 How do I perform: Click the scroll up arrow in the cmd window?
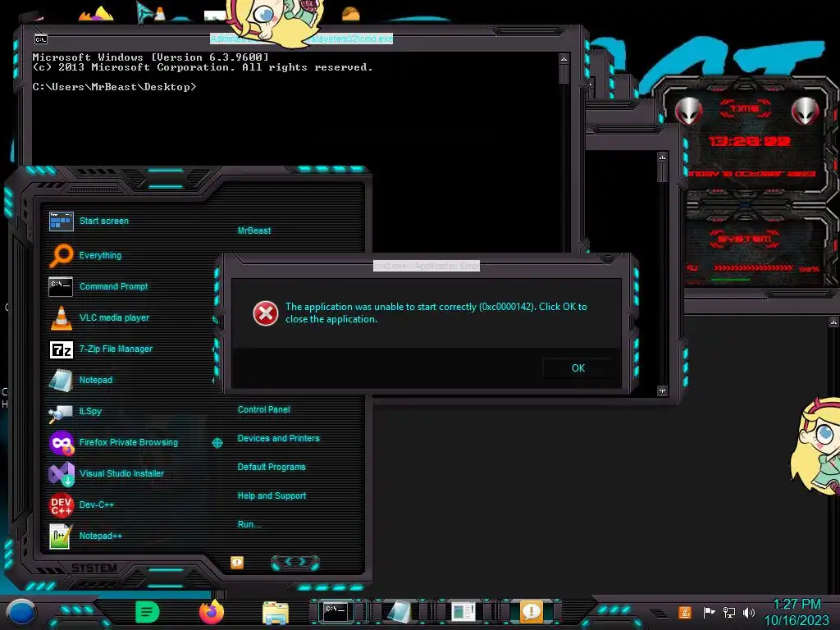tap(564, 58)
